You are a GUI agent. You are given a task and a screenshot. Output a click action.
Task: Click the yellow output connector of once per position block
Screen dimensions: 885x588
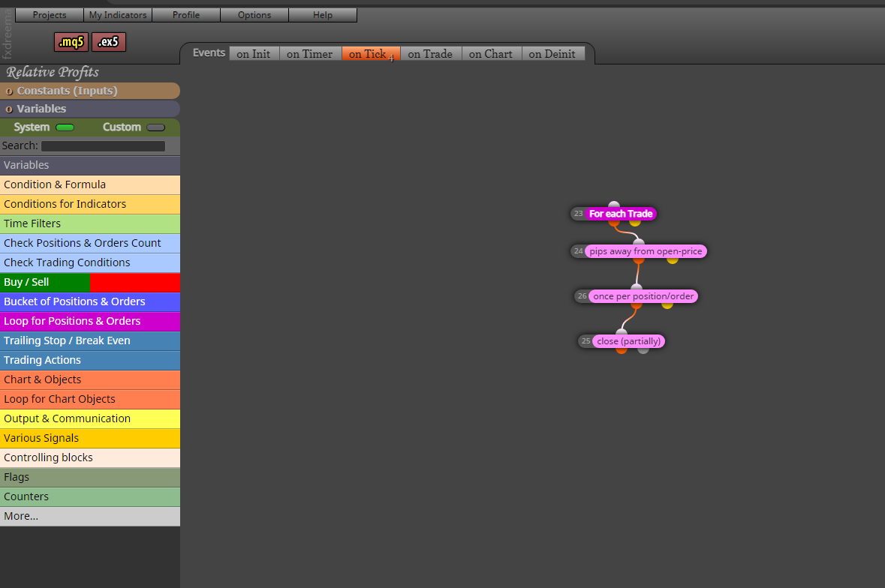(x=667, y=305)
